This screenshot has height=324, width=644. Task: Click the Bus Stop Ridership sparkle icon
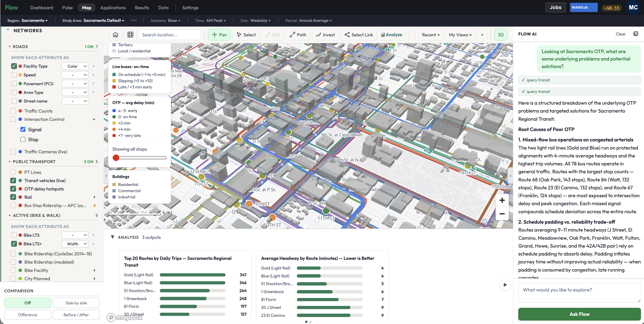click(94, 205)
